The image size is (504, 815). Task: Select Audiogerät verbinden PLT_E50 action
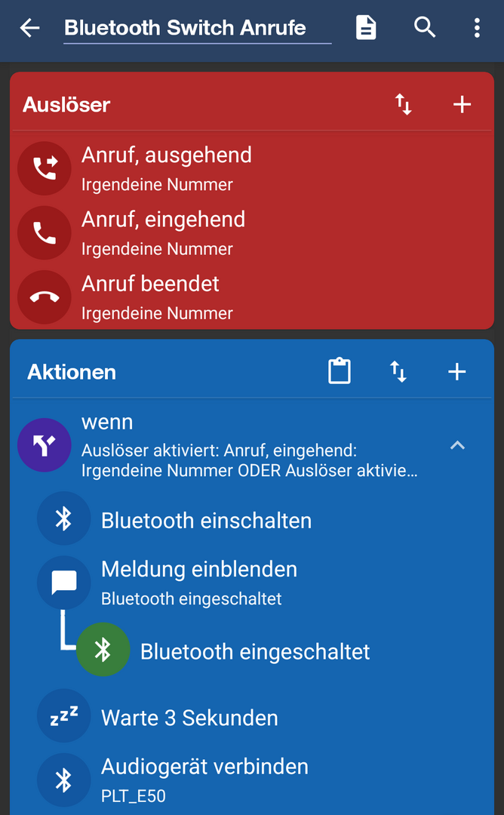click(x=204, y=780)
